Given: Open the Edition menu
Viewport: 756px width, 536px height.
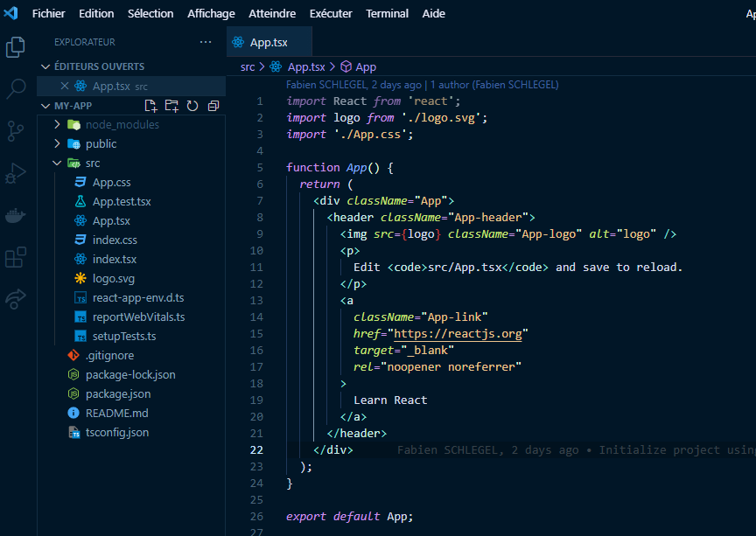Looking at the screenshot, I should [x=96, y=13].
